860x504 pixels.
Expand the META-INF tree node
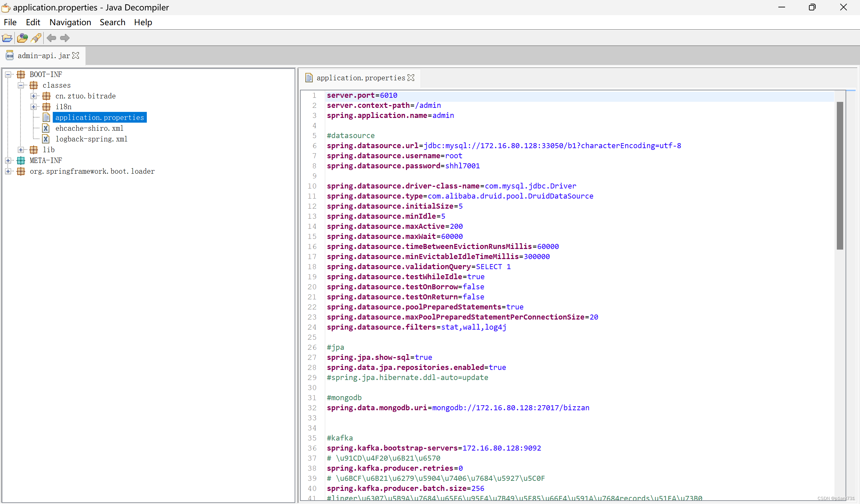click(x=8, y=160)
